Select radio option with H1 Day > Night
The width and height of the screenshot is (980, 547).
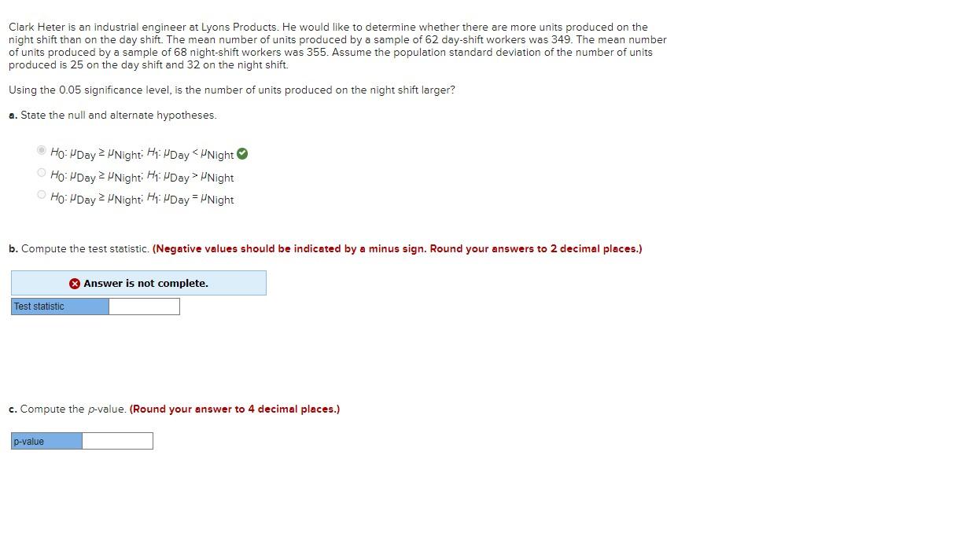41,173
